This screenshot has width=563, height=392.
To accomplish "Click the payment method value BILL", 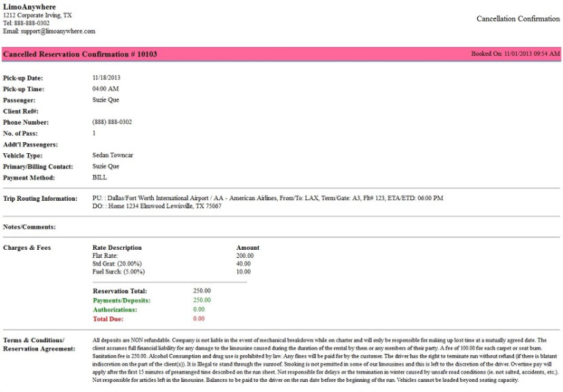I will [100, 177].
